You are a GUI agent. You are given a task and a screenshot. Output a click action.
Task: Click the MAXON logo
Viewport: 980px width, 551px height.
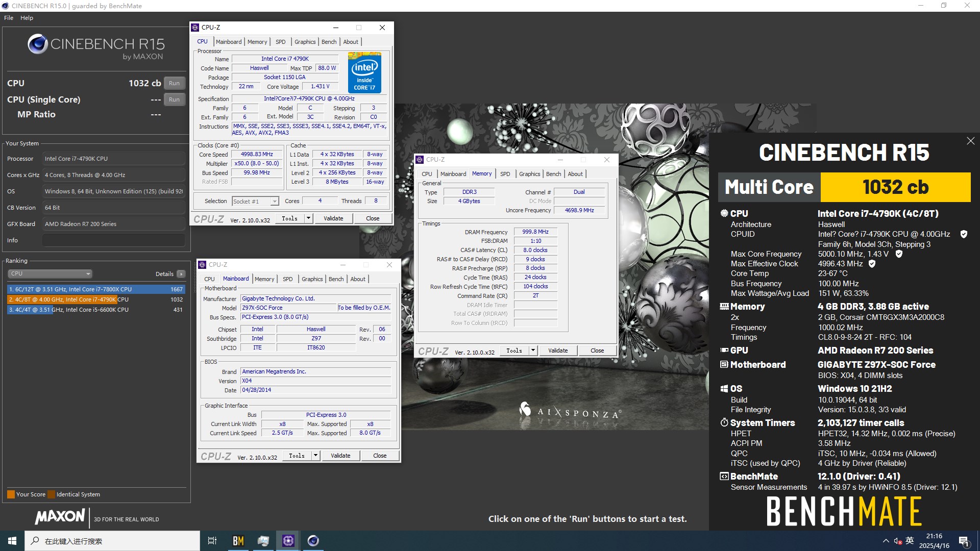60,516
